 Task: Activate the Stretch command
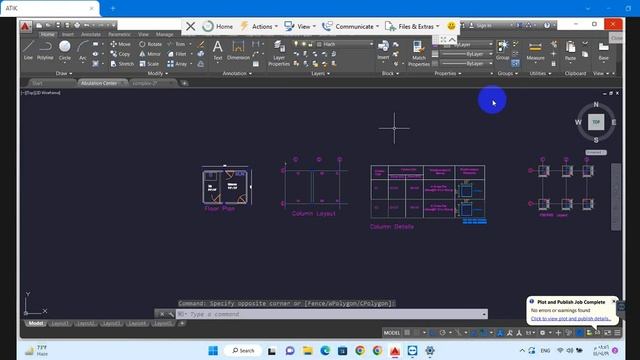pyautogui.click(x=122, y=64)
